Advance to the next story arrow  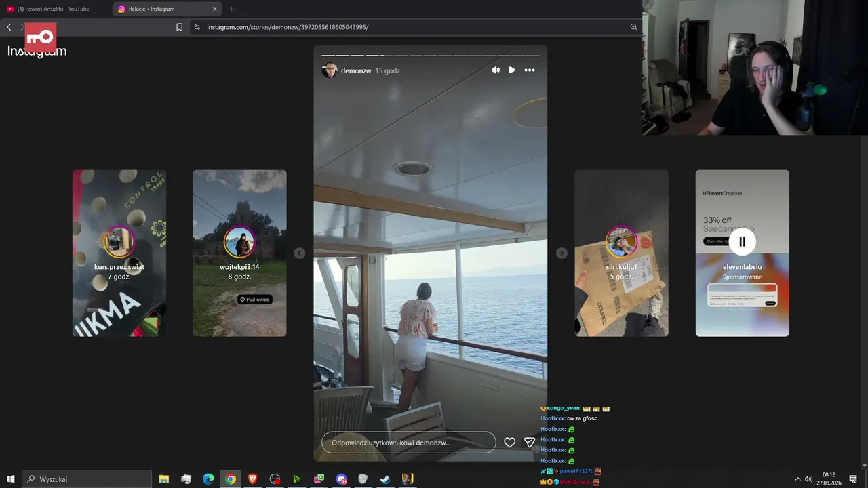point(561,253)
